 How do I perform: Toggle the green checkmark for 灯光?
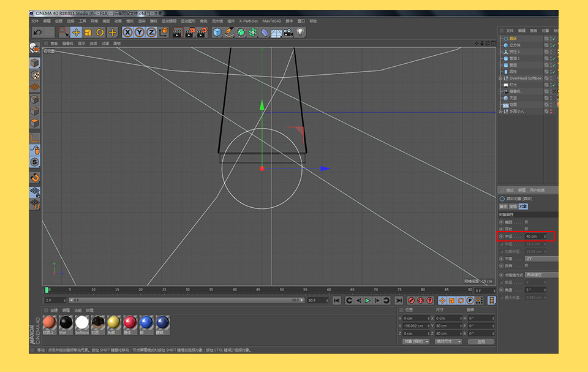point(554,85)
